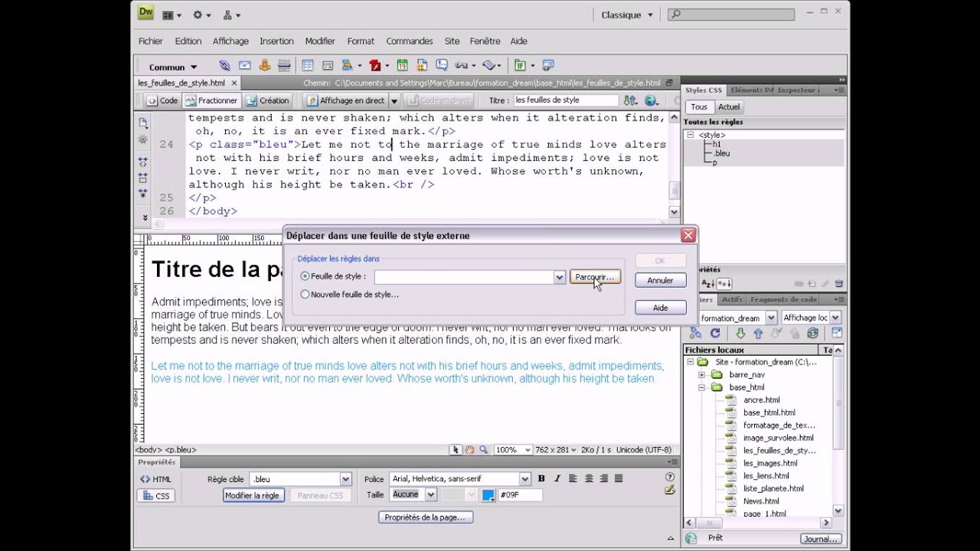Screen dimensions: 980x551
Task: Insert date using the calendar icon
Action: (402, 66)
